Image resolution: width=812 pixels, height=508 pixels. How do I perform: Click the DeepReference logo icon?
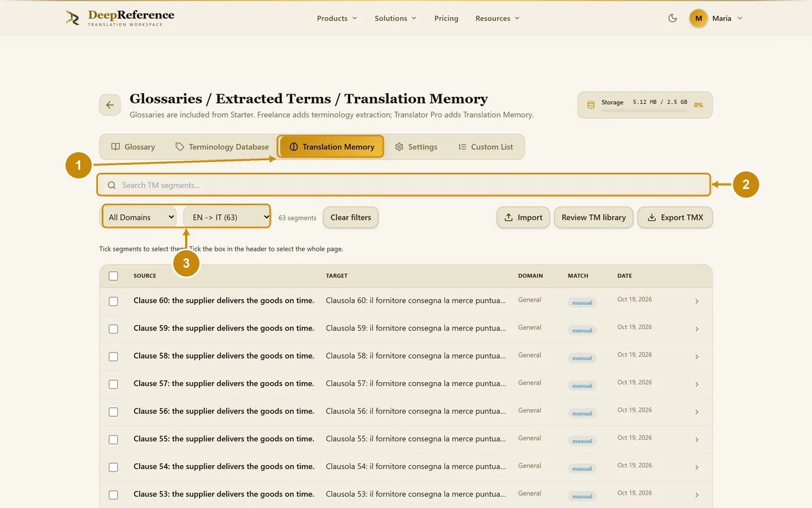click(x=72, y=18)
